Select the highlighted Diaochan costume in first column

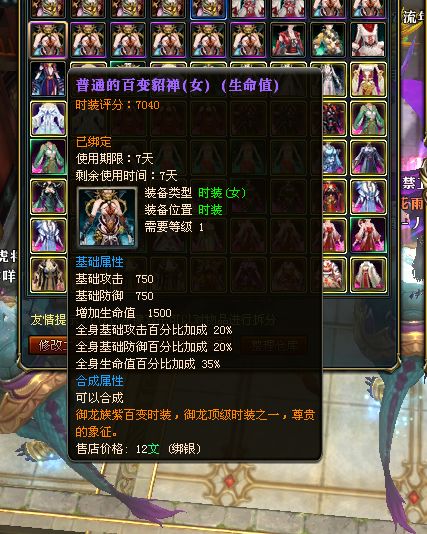pos(48,40)
